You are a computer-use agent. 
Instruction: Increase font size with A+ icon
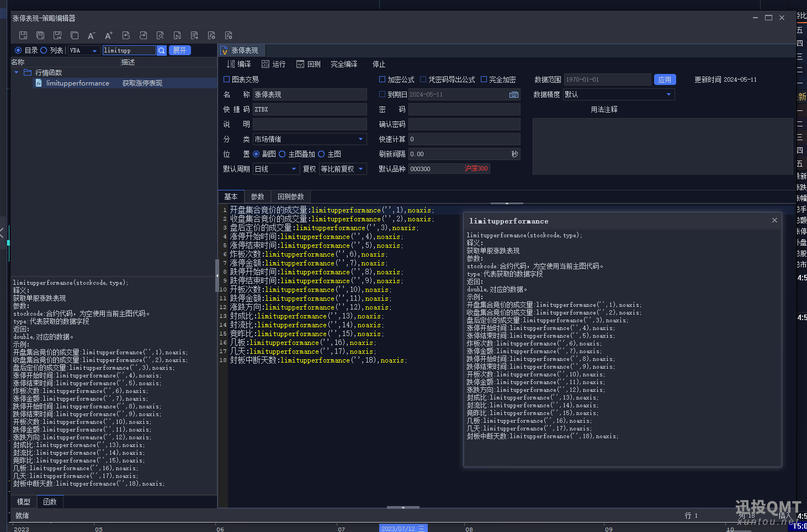pyautogui.click(x=109, y=35)
